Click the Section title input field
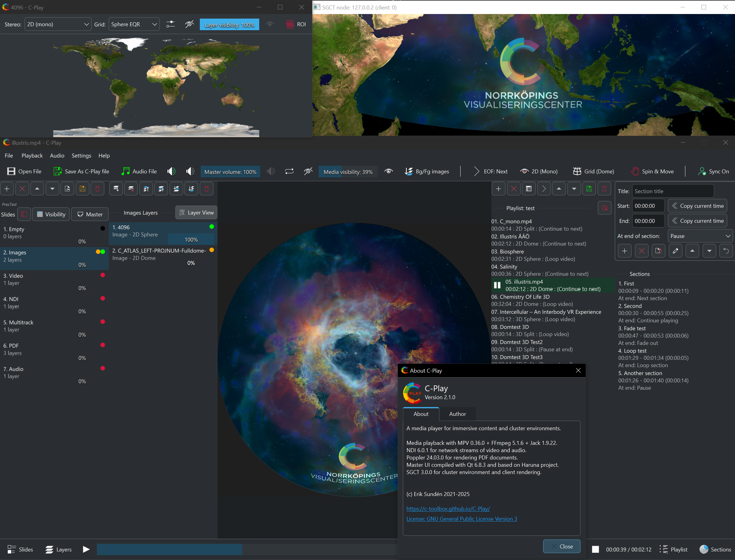The width and height of the screenshot is (735, 560). (x=672, y=191)
